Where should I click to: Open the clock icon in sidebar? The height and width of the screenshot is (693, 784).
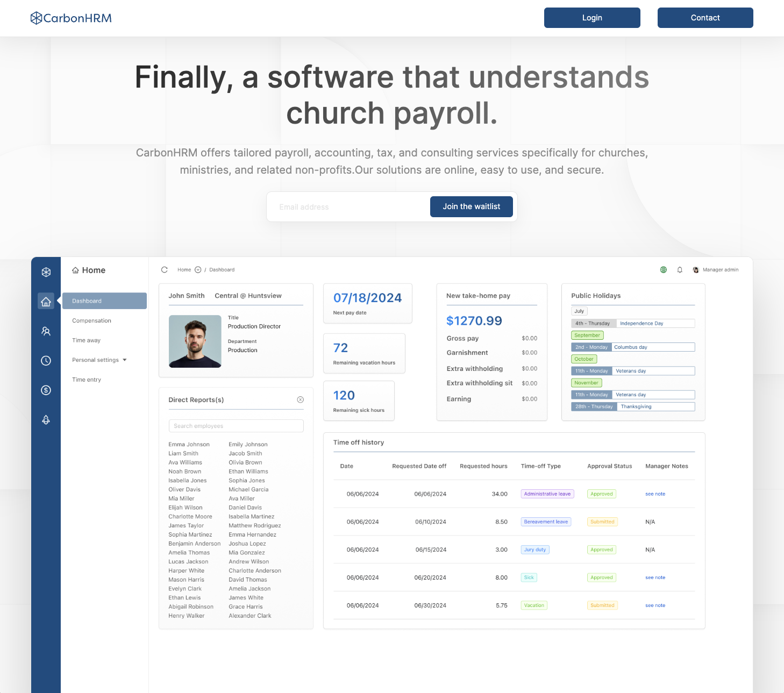pyautogui.click(x=46, y=361)
